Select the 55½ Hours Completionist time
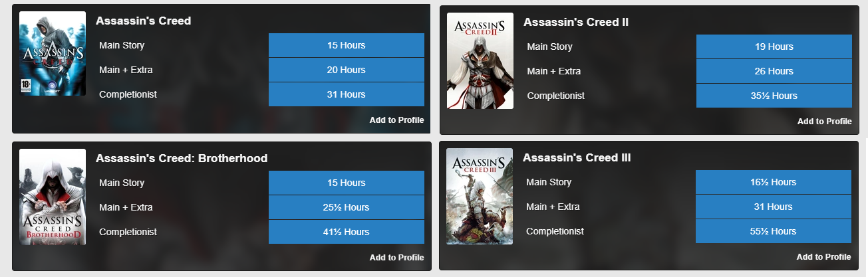The image size is (868, 277). tap(773, 231)
